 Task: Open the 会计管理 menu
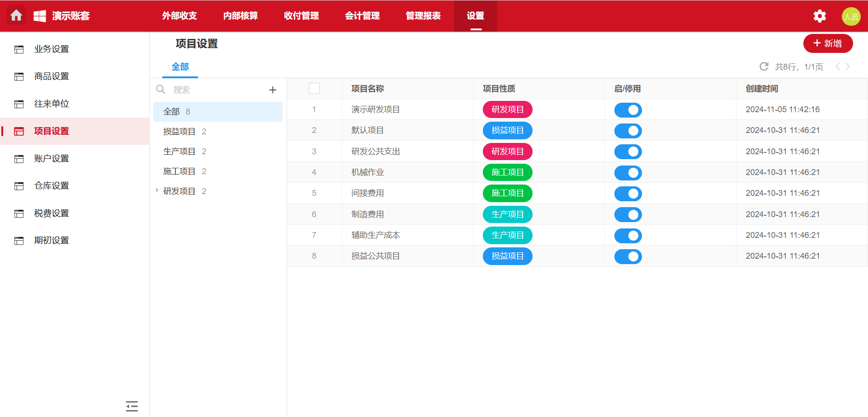click(362, 16)
